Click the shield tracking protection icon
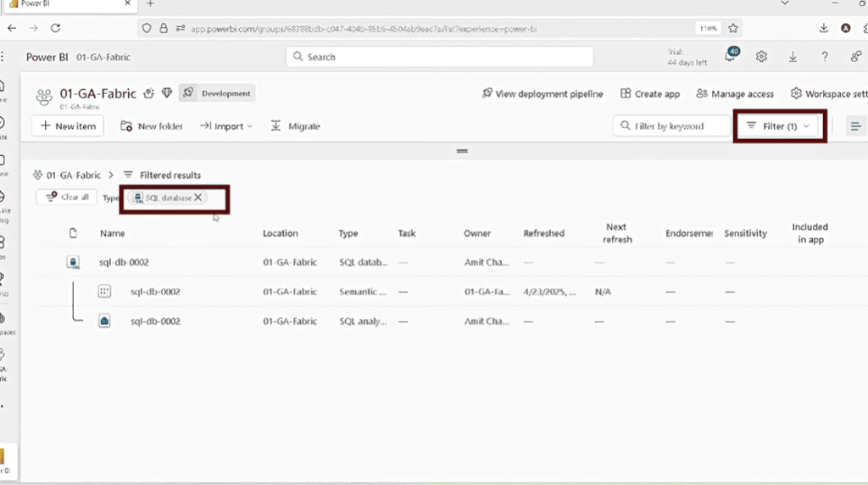The height and width of the screenshot is (485, 868). [x=146, y=28]
